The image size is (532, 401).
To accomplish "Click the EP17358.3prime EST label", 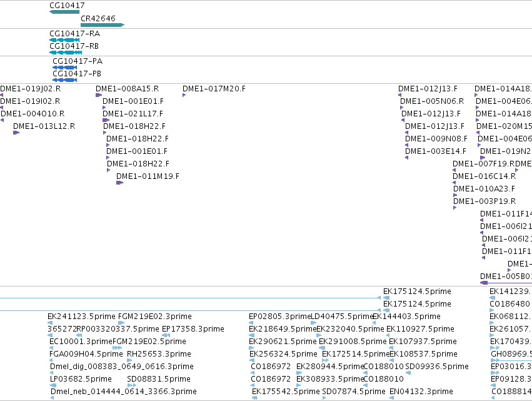I will coord(193,329).
